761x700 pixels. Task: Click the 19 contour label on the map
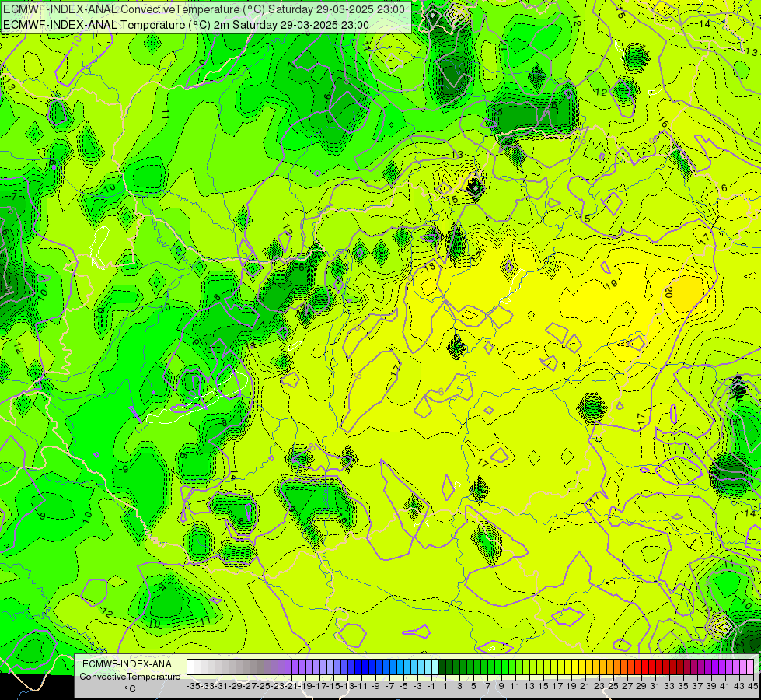(x=612, y=284)
